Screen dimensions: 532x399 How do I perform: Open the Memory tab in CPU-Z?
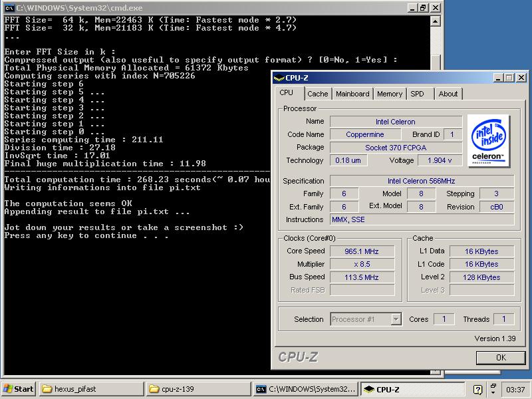pos(390,94)
